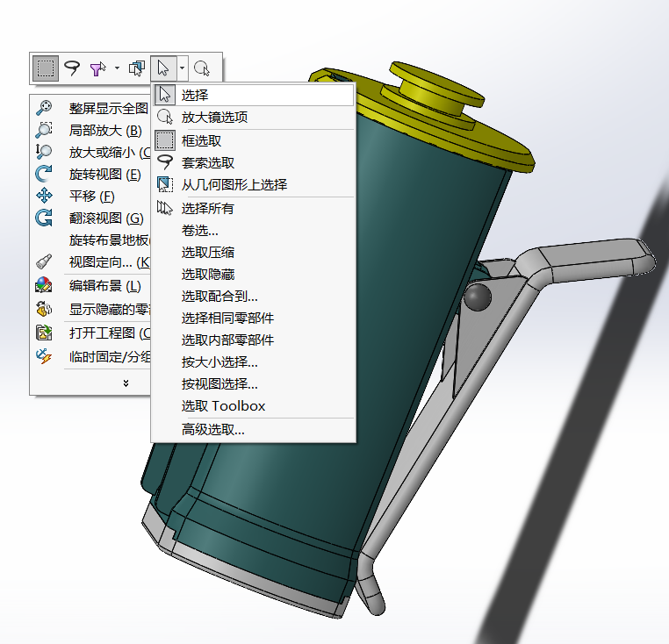This screenshot has width=669, height=644.
Task: Click 平移 (F) in context menu
Action: [x=91, y=197]
